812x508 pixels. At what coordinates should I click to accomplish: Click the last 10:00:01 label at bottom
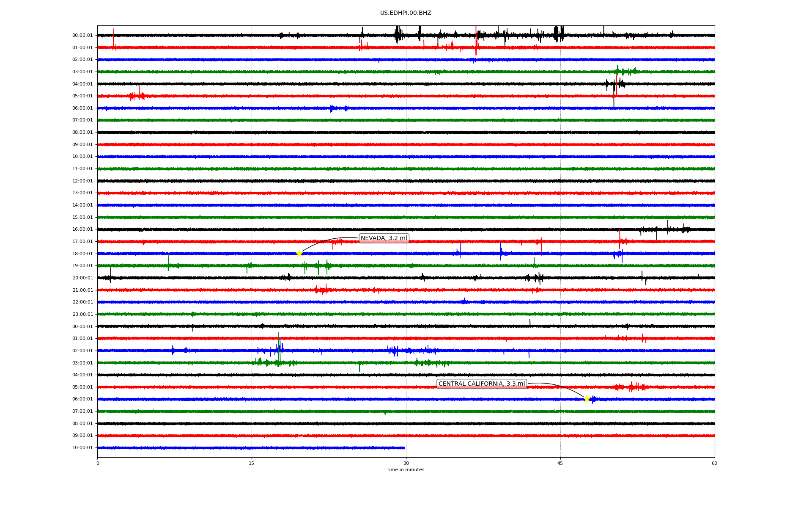(x=82, y=448)
